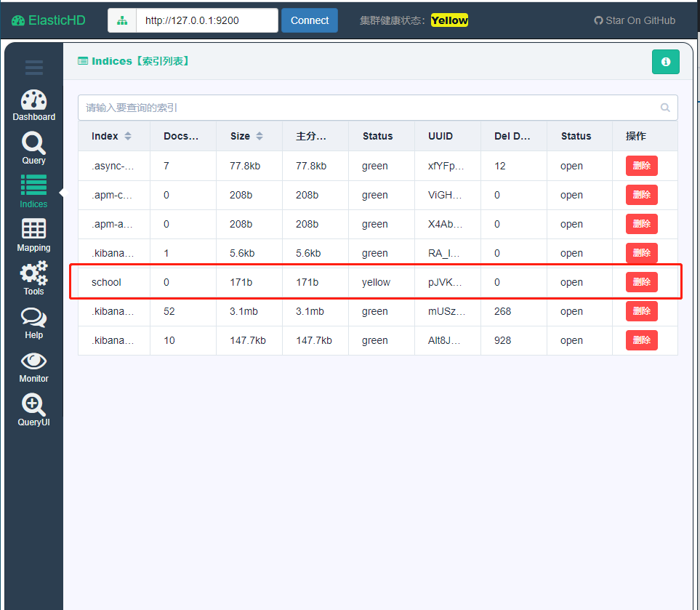
Task: Click the yellow status cell of school
Action: coord(376,282)
